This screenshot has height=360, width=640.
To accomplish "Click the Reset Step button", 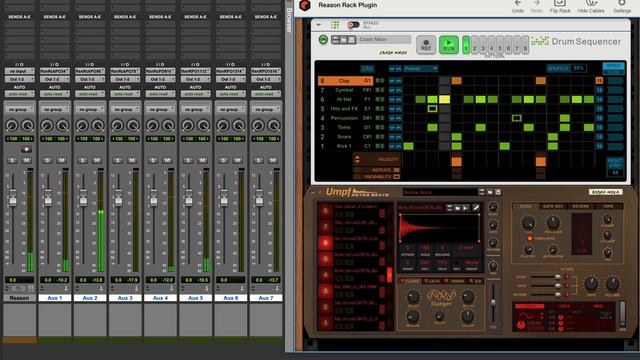I will (615, 162).
